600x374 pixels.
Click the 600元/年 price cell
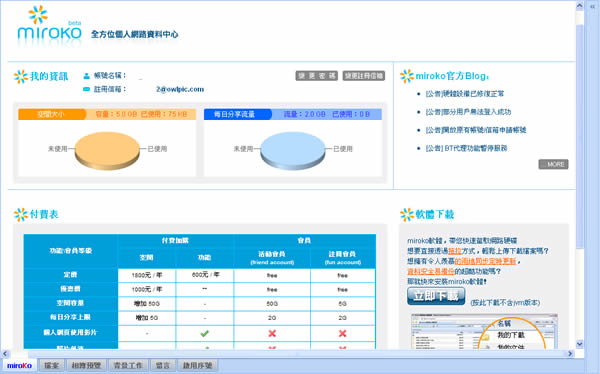(205, 275)
